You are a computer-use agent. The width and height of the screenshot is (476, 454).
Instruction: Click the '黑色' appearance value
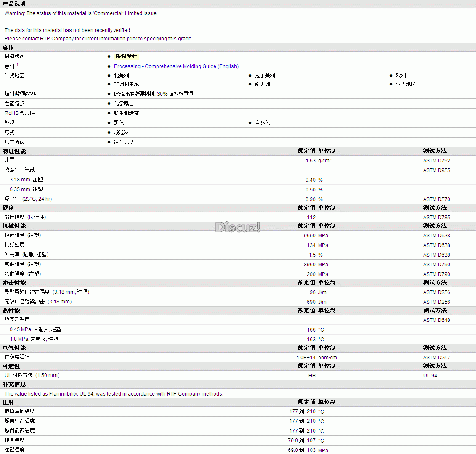tap(119, 123)
